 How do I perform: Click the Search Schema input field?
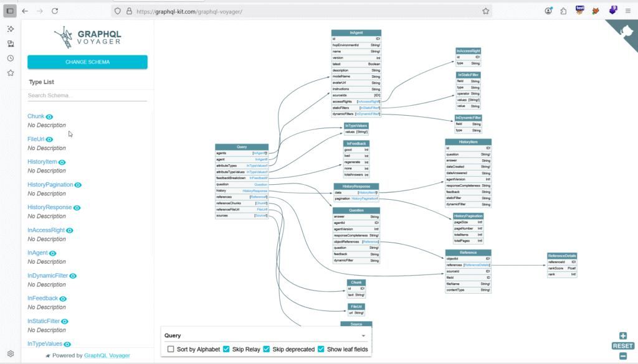pyautogui.click(x=87, y=95)
